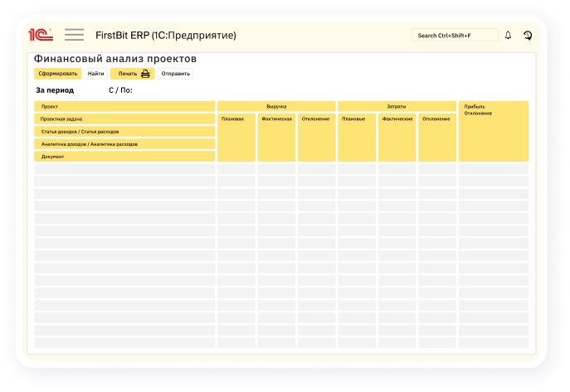Select the Проектная задача grouping row

(124, 119)
